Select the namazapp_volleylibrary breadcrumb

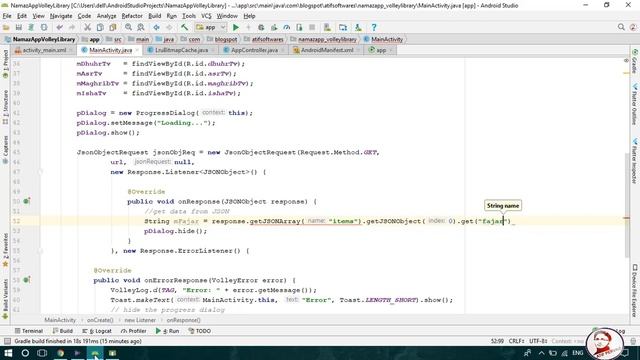coord(323,40)
